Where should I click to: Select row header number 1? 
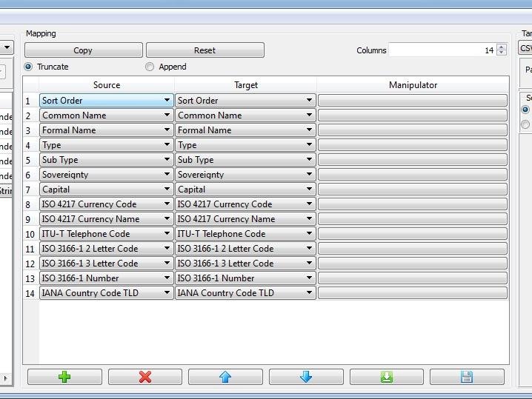tap(31, 101)
